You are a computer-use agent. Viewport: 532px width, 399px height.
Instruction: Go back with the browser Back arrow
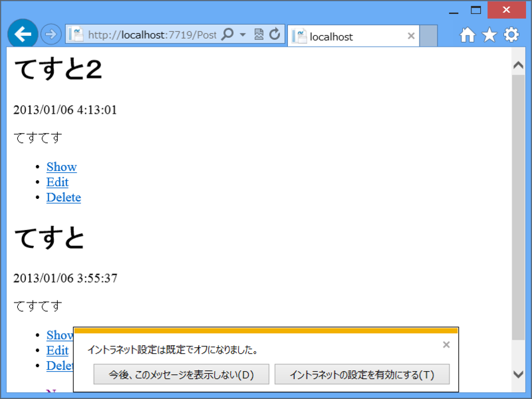click(x=23, y=34)
